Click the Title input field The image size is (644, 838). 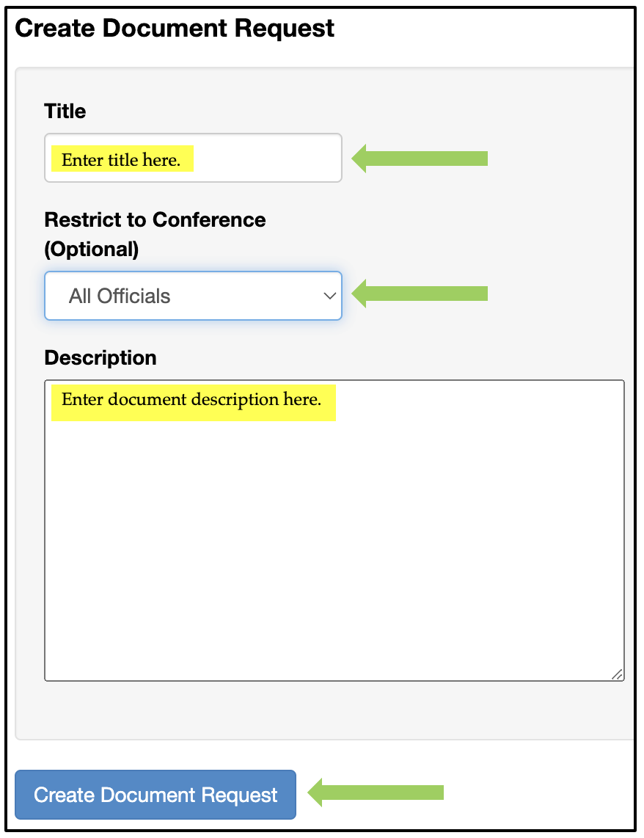(193, 158)
